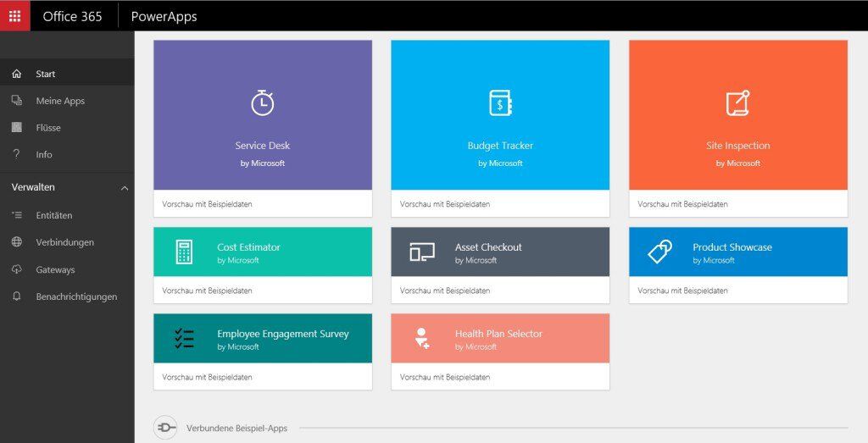Click 'by Microsoft' under Health Plan Selector
Viewport: 868px width, 443px height.
(x=476, y=346)
